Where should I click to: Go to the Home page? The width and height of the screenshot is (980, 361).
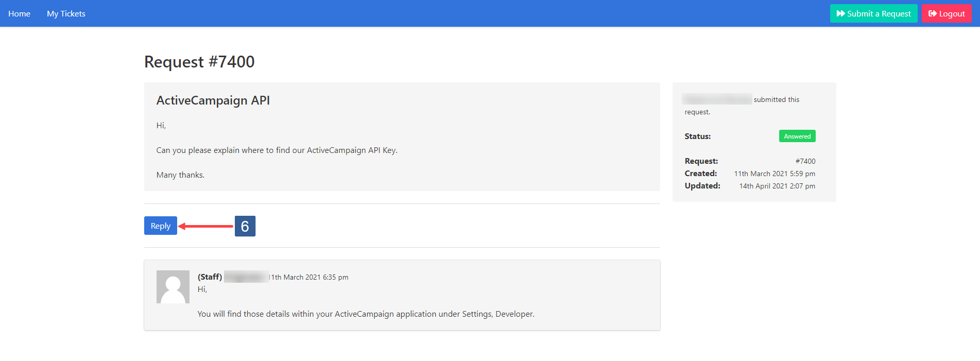19,13
